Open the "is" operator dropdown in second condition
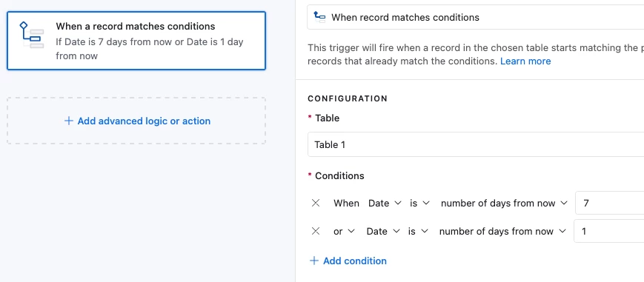This screenshot has height=282, width=644. 418,231
